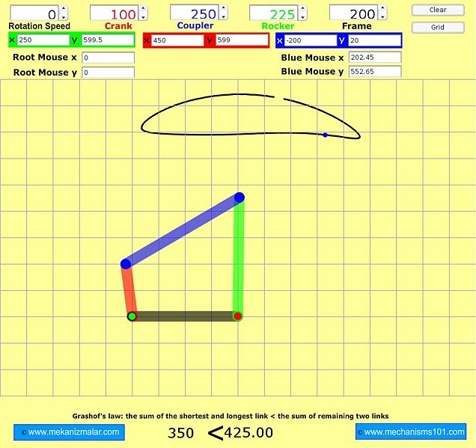Toggle the Grid button
This screenshot has width=476, height=448.
(x=438, y=27)
